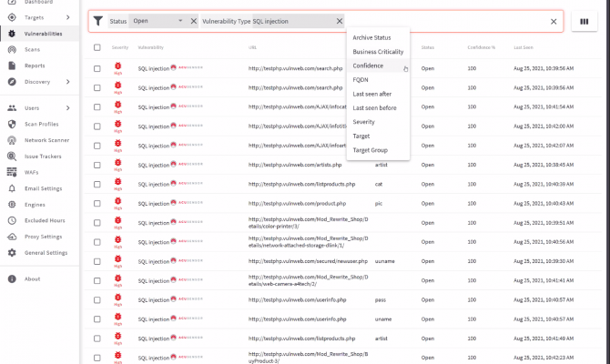This screenshot has width=610, height=364.
Task: Open SQL injection entry for uuname parameter
Action: [154, 262]
